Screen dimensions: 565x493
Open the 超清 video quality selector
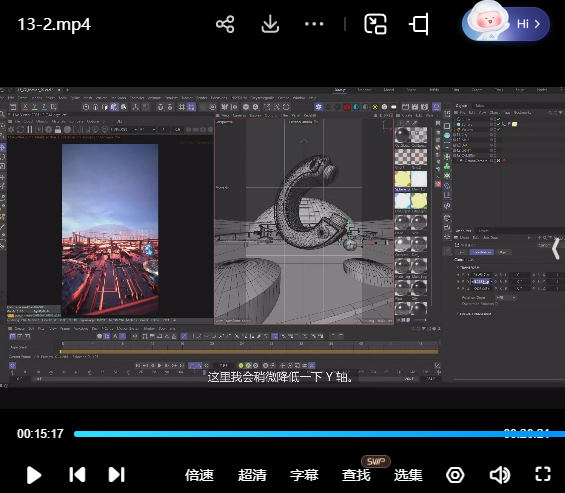pos(252,475)
